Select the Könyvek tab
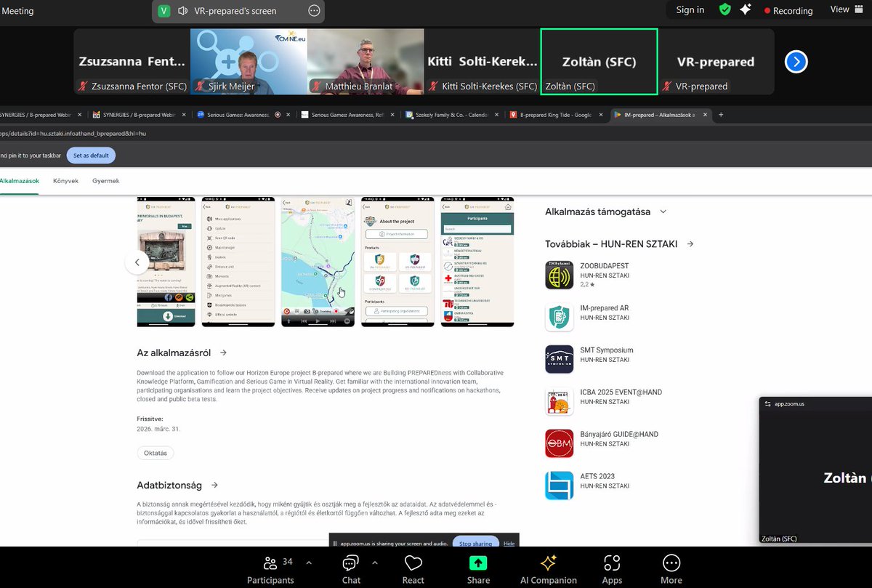This screenshot has height=588, width=872. coord(65,180)
